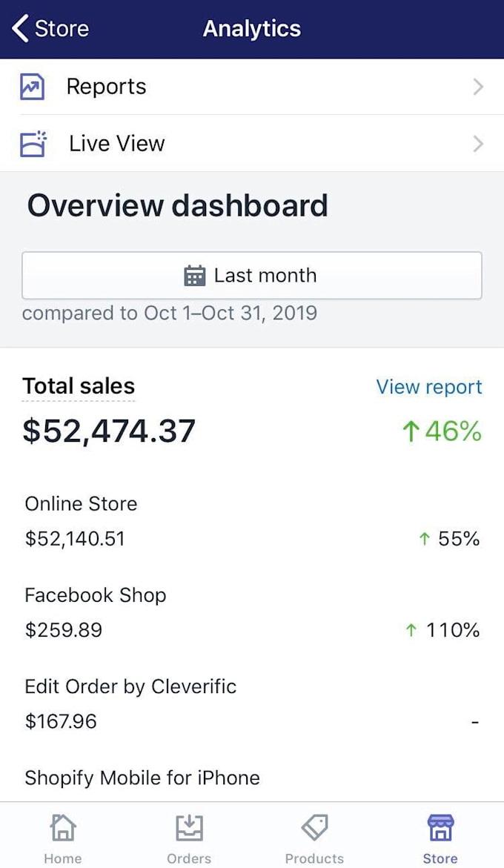Image resolution: width=504 pixels, height=868 pixels.
Task: Select the Store shop icon
Action: pos(440,828)
